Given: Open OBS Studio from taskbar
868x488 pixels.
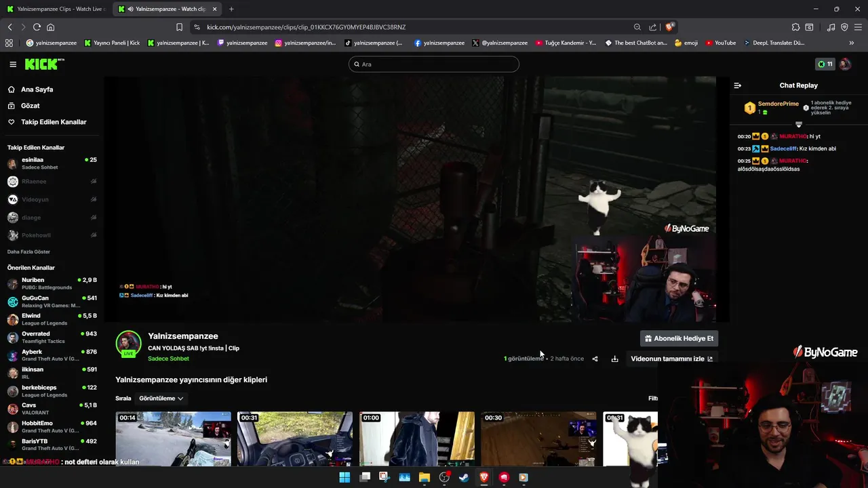Looking at the screenshot, I should pyautogui.click(x=444, y=477).
